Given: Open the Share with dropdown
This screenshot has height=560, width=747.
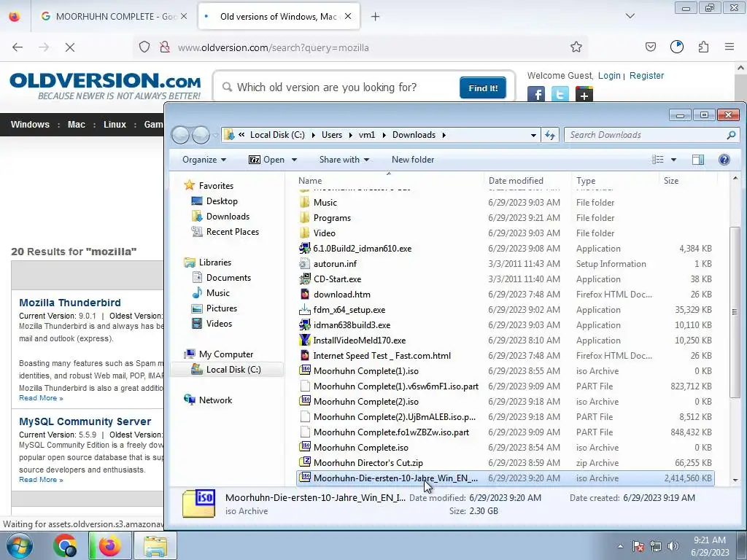Looking at the screenshot, I should click(x=344, y=160).
